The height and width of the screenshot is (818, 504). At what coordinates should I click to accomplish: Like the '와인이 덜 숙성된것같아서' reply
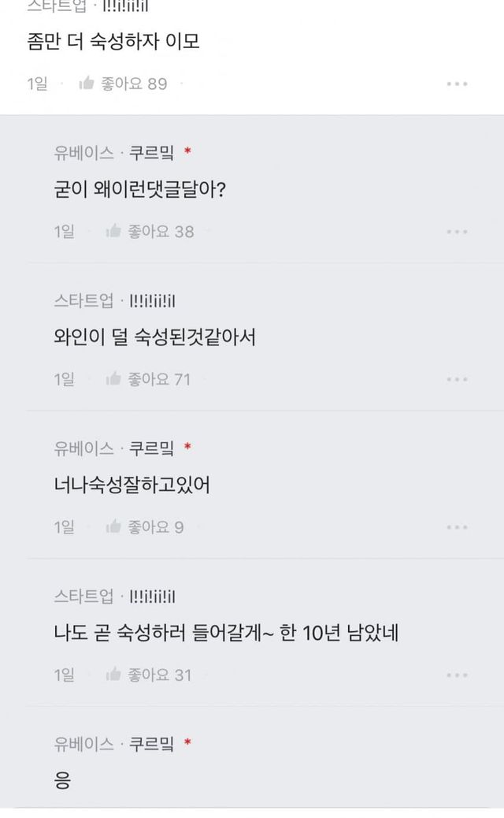(x=113, y=379)
